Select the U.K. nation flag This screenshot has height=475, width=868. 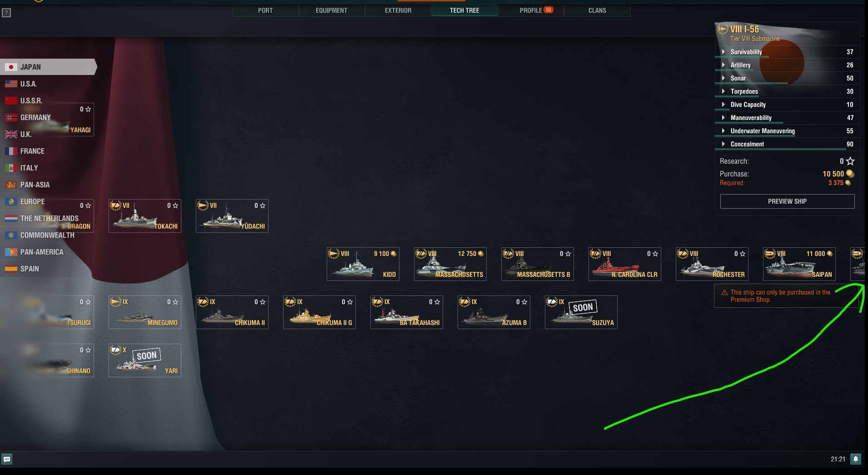pos(11,134)
